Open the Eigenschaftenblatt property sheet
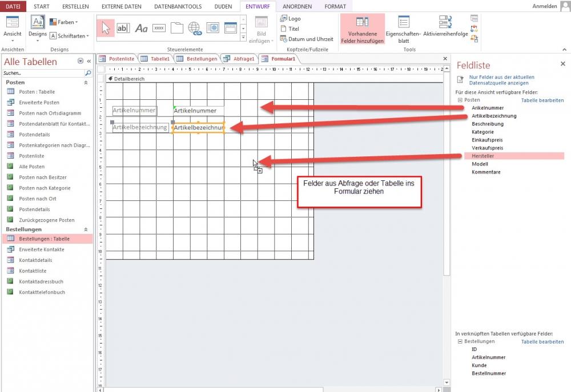 click(x=404, y=30)
